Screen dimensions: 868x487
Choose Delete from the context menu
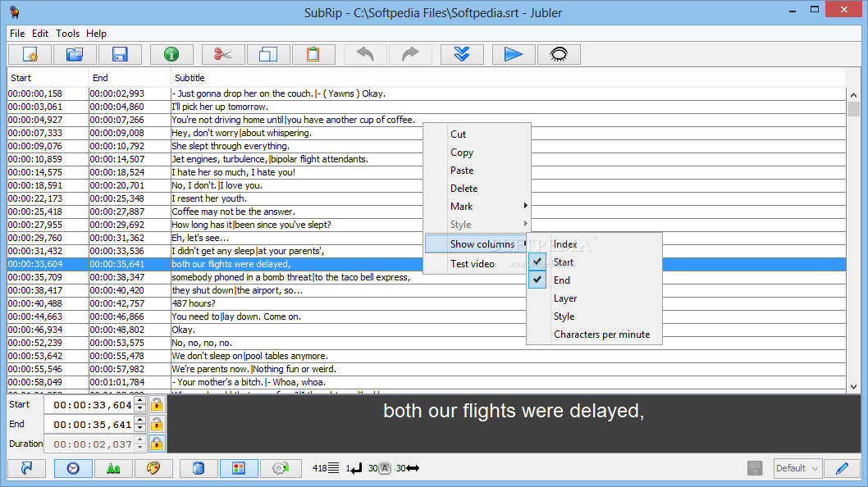[477, 189]
